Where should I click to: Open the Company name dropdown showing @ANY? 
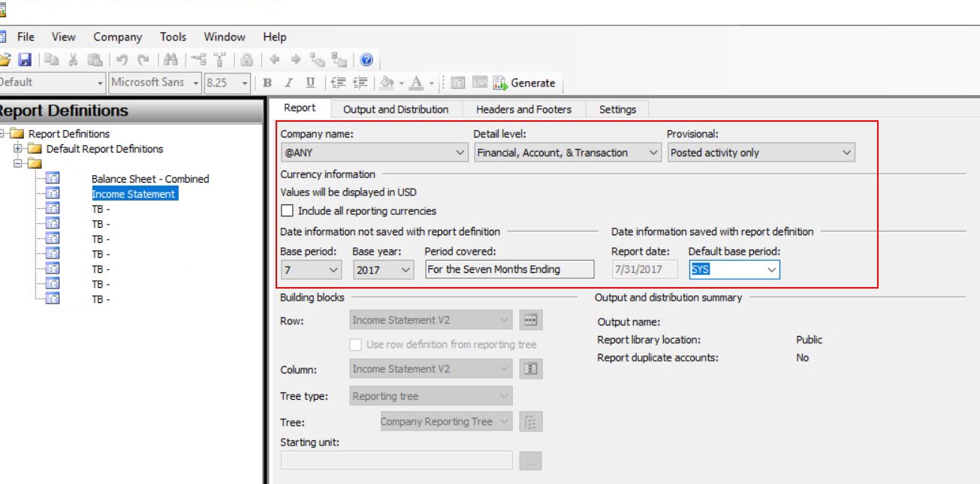point(460,152)
